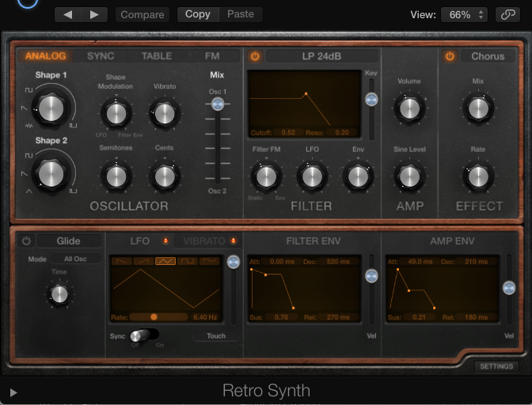
Task: Click the Filter Env Vel slider handle
Action: coord(371,276)
